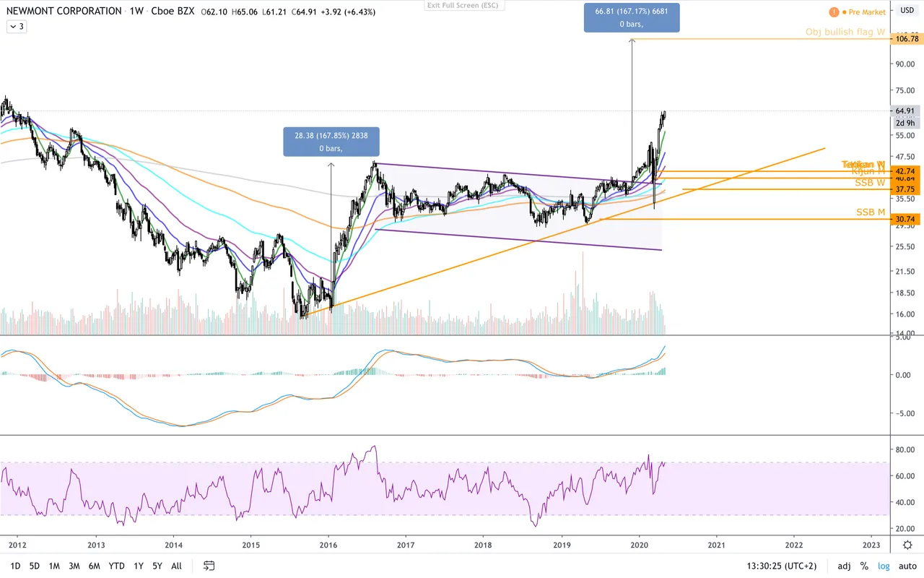Toggle auto scale mode
924x578 pixels.
(907, 566)
